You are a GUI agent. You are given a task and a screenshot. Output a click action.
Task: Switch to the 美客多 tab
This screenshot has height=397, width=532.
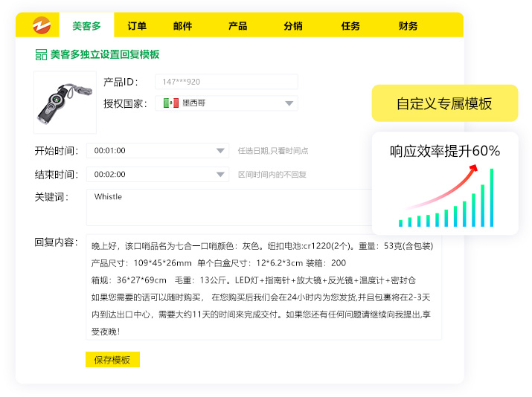tap(86, 26)
